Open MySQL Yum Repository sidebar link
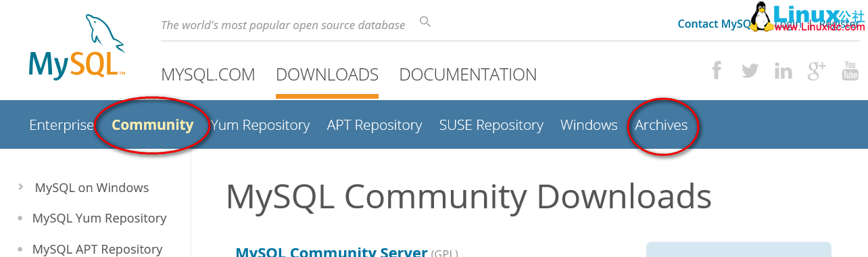 [x=99, y=218]
